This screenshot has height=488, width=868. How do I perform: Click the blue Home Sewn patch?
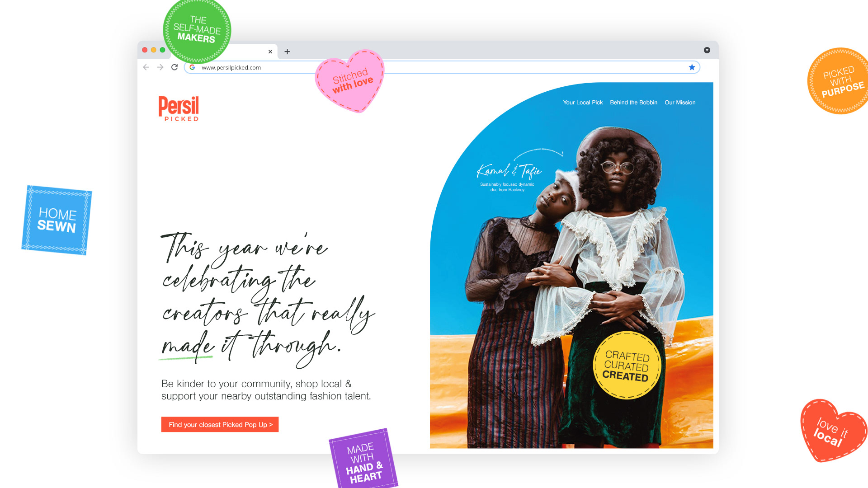(57, 220)
